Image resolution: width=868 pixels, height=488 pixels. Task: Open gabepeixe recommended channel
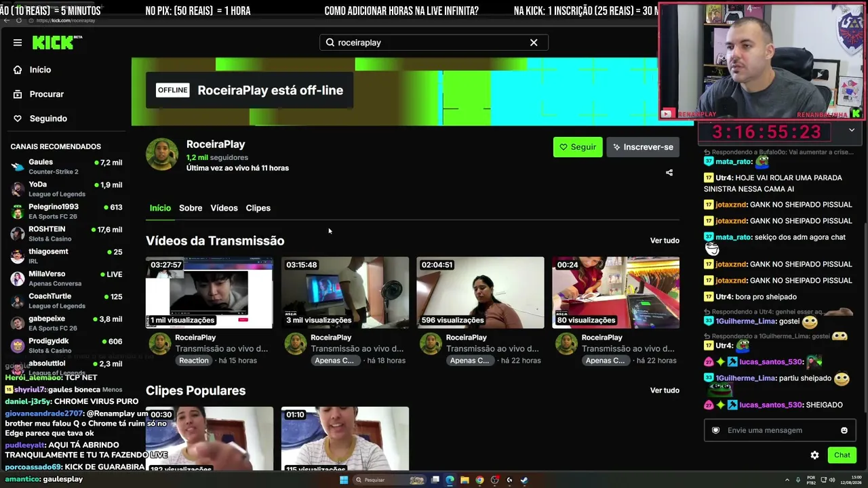pyautogui.click(x=66, y=323)
